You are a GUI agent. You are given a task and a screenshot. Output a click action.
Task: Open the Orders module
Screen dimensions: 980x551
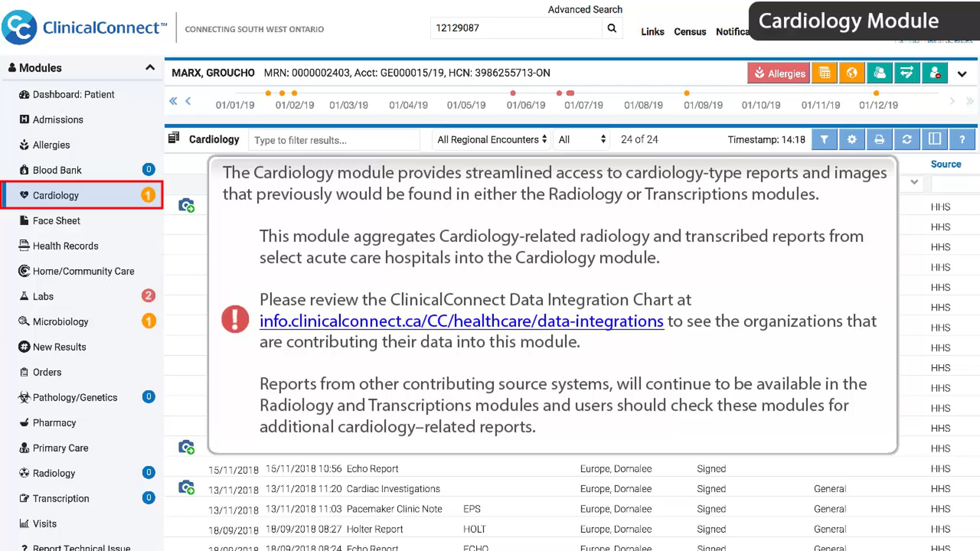(x=82, y=372)
